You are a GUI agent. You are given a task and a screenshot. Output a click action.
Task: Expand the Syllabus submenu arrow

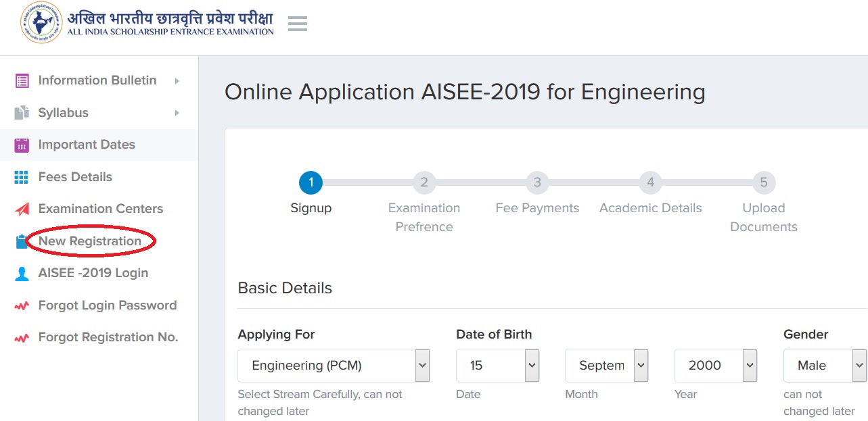[x=177, y=113]
